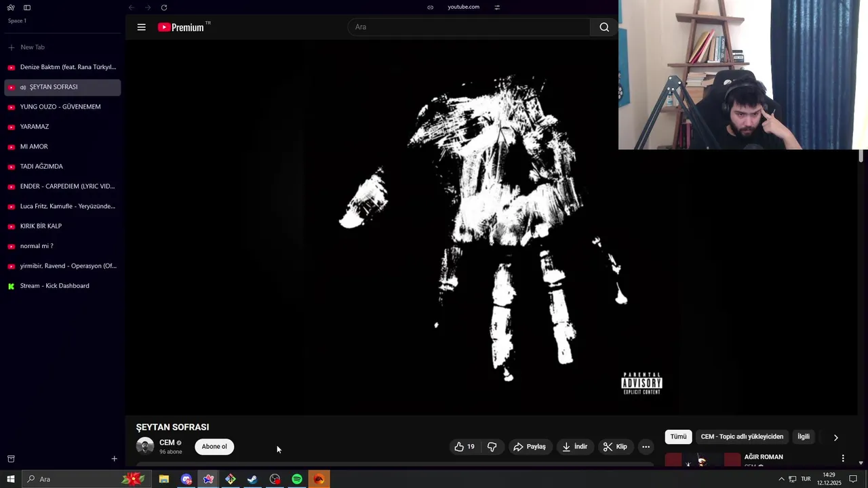Image resolution: width=868 pixels, height=488 pixels.
Task: Click the video player album artwork
Action: [x=491, y=228]
